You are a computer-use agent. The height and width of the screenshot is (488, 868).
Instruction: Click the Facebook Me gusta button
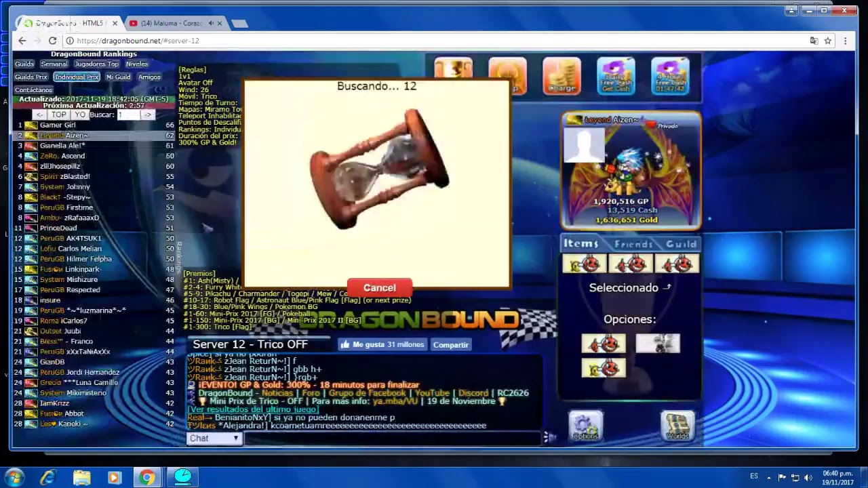(382, 344)
